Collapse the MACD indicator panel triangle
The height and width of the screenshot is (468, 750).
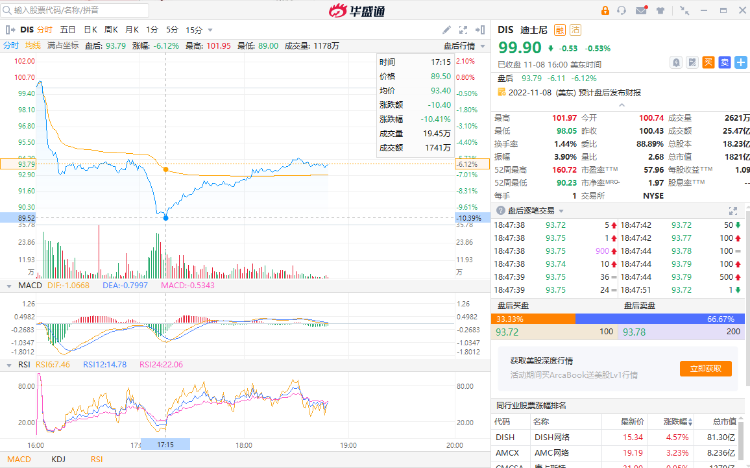coord(9,286)
